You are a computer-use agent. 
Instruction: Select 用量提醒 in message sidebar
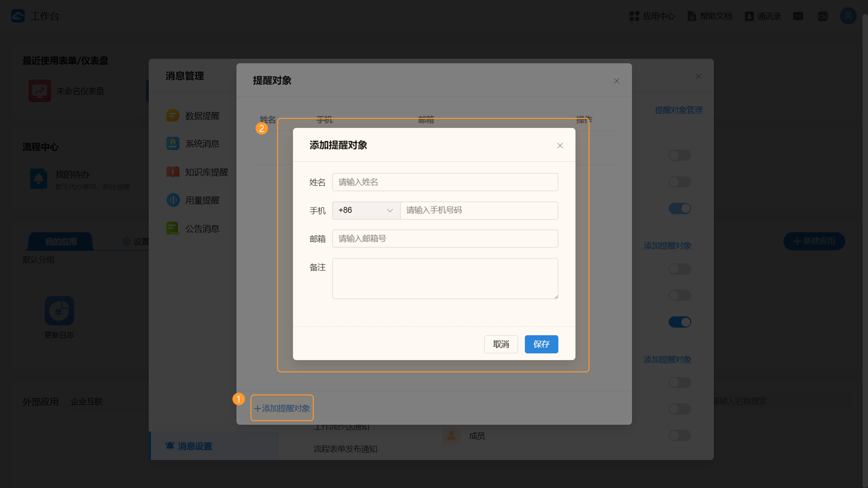point(193,200)
